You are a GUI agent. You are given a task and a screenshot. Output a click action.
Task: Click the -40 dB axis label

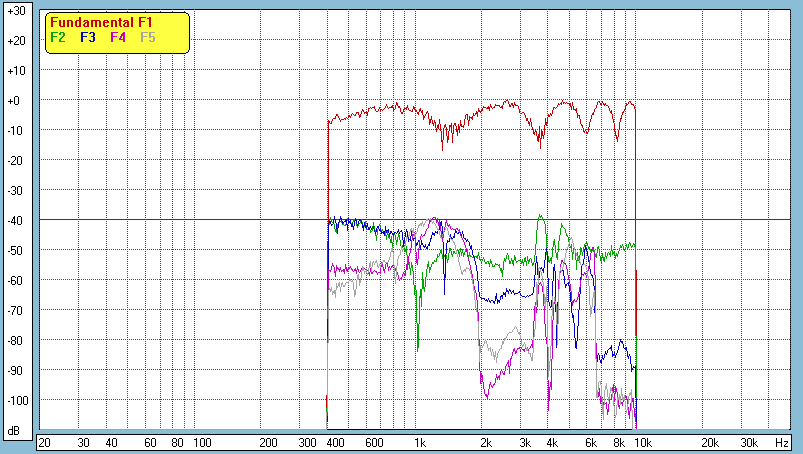point(15,221)
